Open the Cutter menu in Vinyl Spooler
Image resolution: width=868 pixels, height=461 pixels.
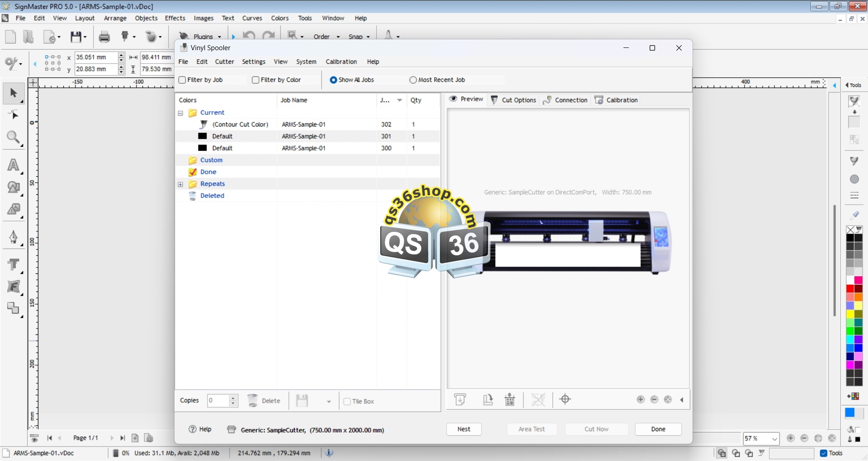[224, 62]
